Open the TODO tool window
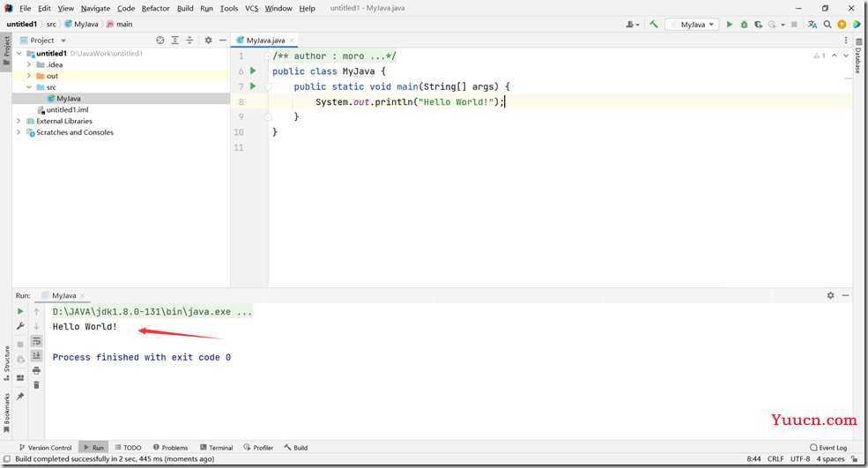 pos(128,448)
